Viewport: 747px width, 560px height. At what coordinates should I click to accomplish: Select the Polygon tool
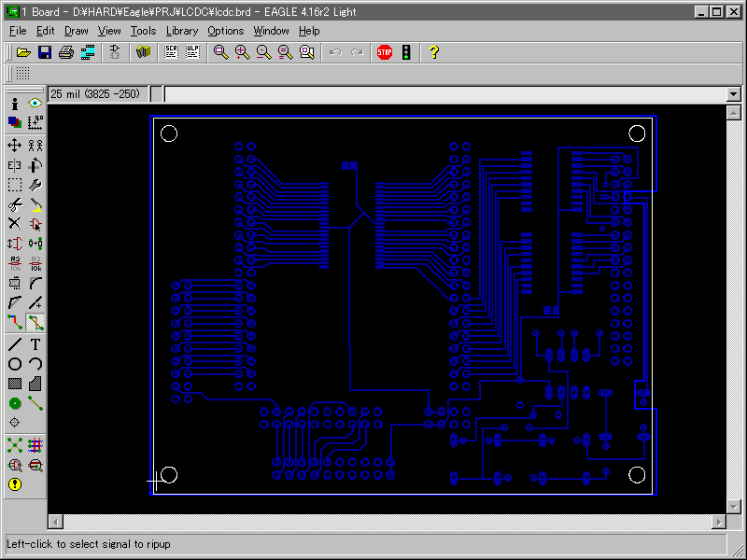pos(35,384)
